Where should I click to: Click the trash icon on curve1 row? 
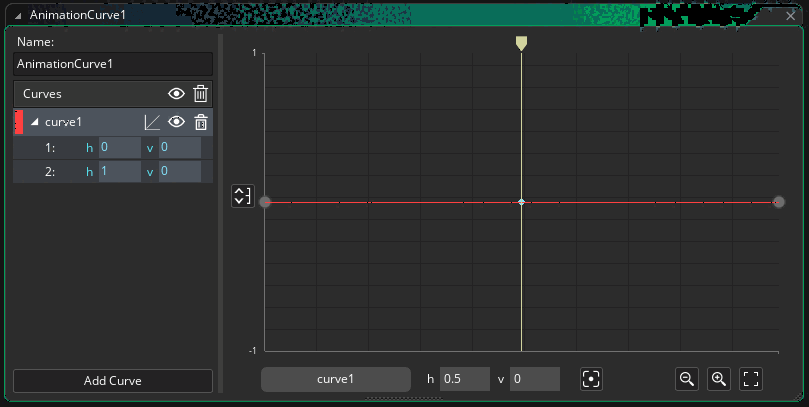(200, 122)
